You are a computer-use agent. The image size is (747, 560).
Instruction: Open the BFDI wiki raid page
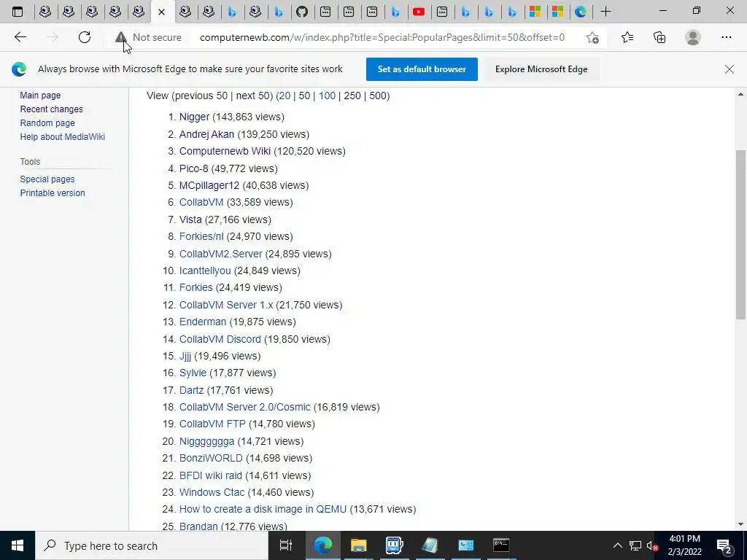click(x=211, y=475)
